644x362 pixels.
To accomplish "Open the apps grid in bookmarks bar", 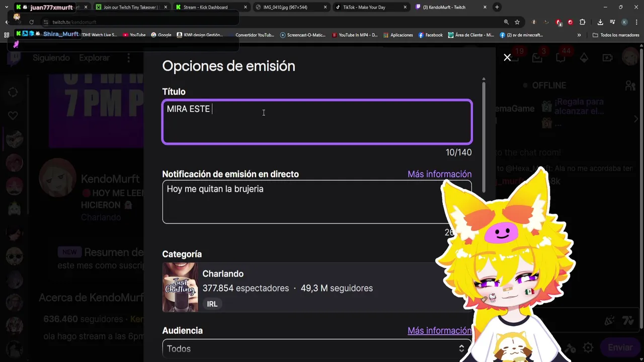I will [7, 35].
